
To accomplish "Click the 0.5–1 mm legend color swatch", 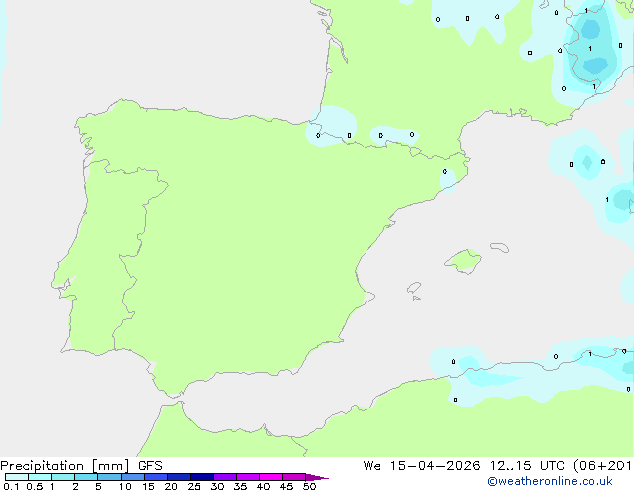I will click(x=40, y=477).
